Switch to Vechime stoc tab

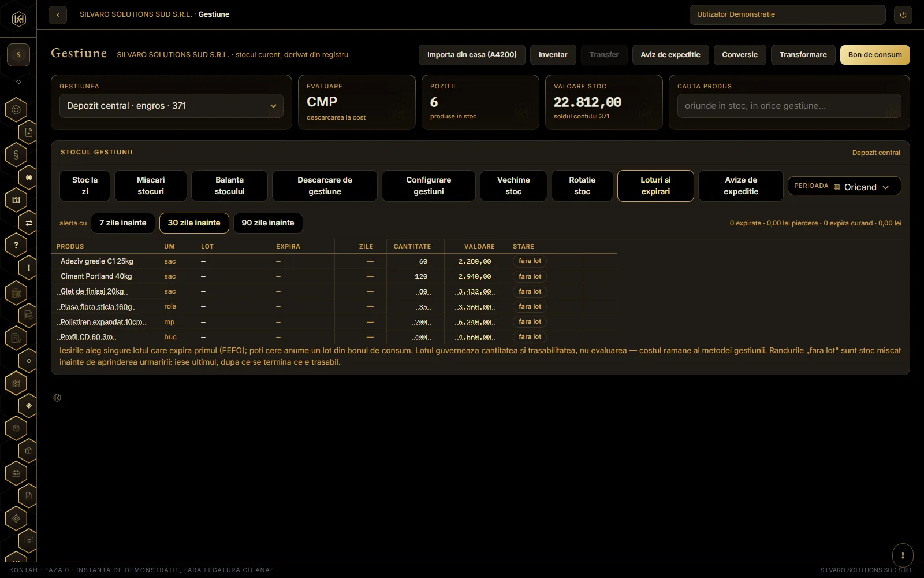[x=513, y=186]
